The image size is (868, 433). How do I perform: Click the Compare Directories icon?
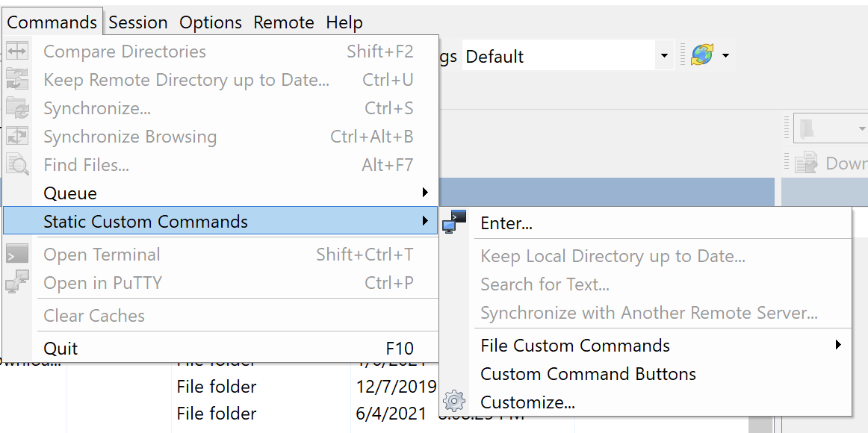point(17,52)
